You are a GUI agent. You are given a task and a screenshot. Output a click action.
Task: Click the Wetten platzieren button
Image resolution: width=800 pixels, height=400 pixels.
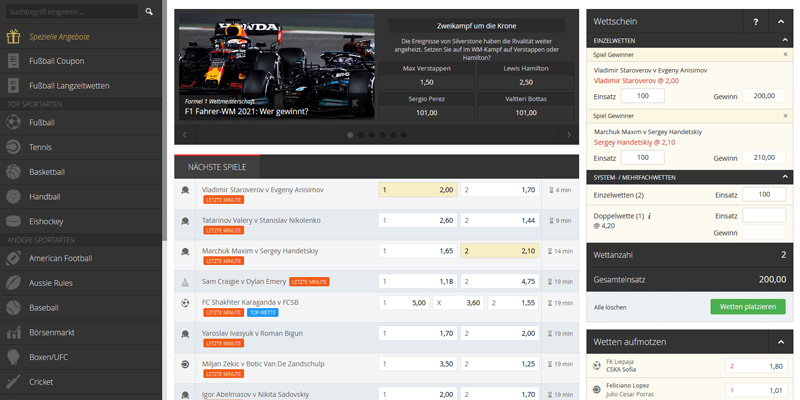748,307
